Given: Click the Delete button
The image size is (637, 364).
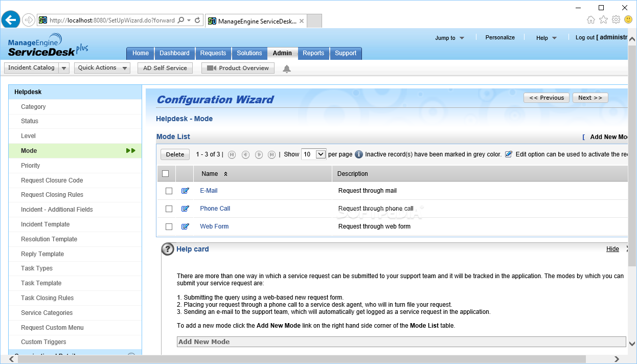Looking at the screenshot, I should click(175, 154).
